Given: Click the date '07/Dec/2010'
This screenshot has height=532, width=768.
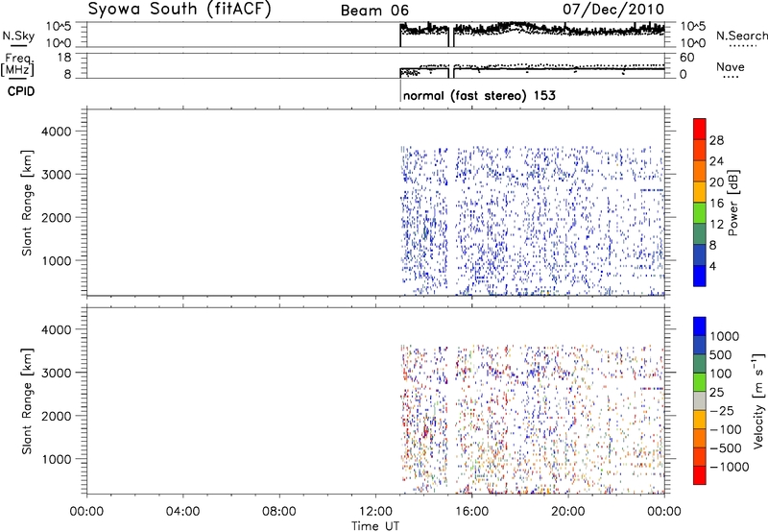Looking at the screenshot, I should coord(613,10).
